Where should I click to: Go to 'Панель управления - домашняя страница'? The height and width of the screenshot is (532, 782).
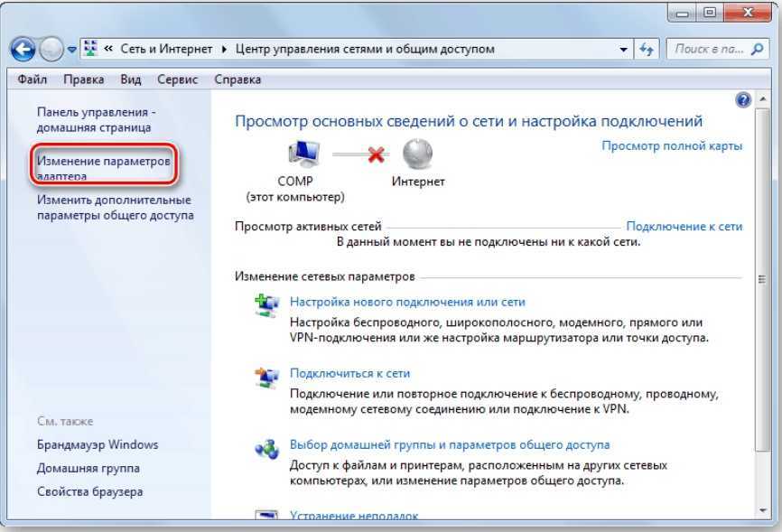pyautogui.click(x=96, y=120)
